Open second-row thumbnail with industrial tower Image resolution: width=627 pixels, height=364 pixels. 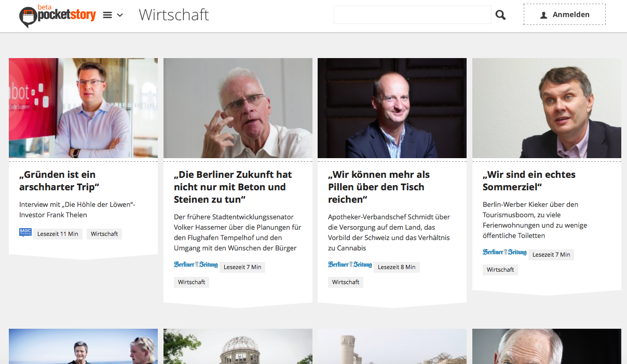point(392,346)
